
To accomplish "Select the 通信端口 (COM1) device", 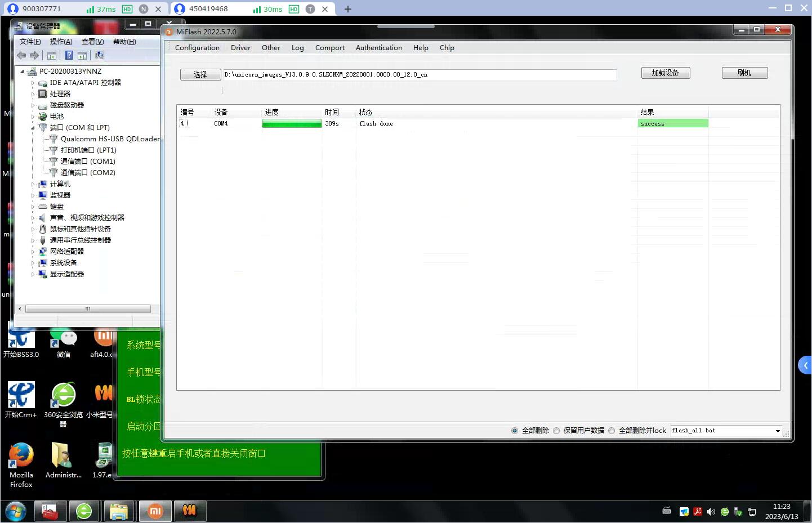I will [88, 161].
